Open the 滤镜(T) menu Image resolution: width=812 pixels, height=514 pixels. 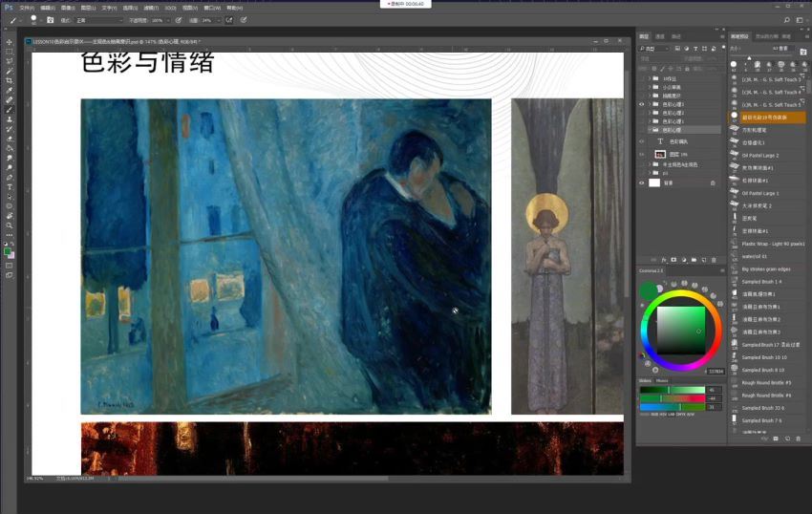click(x=151, y=8)
